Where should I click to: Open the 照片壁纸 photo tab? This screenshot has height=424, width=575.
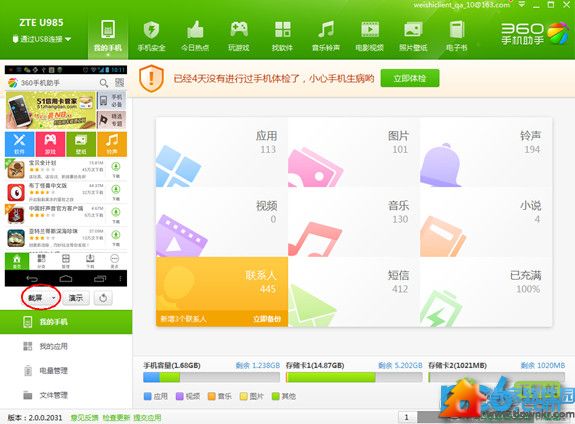[x=413, y=36]
